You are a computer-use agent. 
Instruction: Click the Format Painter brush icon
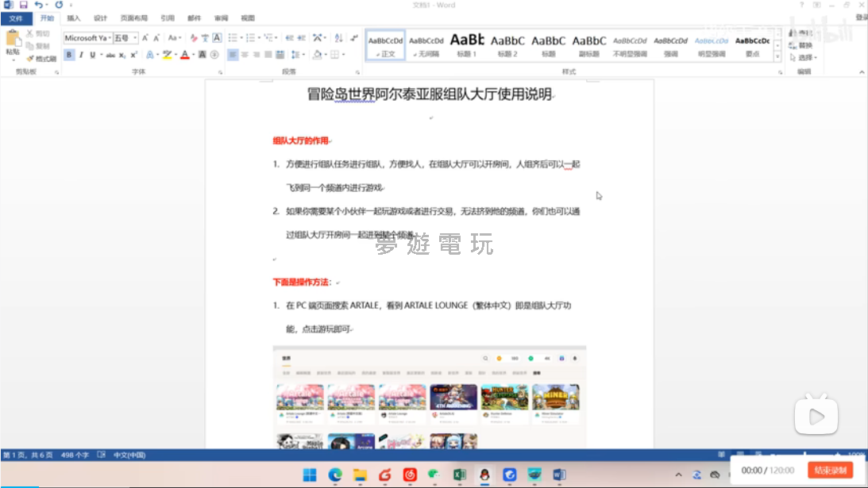tap(30, 59)
